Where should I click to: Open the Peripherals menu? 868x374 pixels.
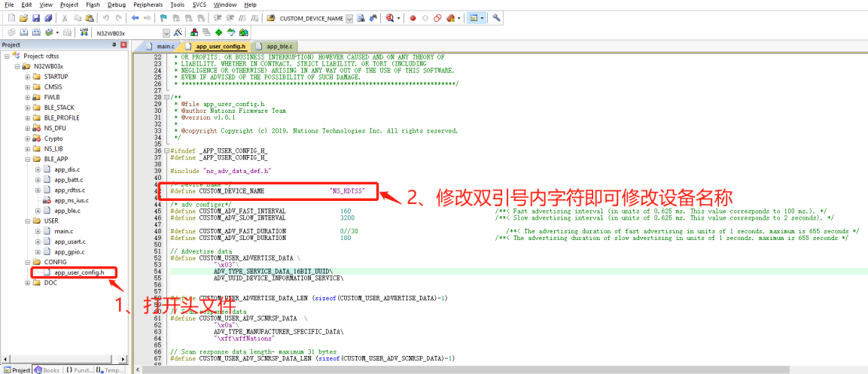(148, 5)
